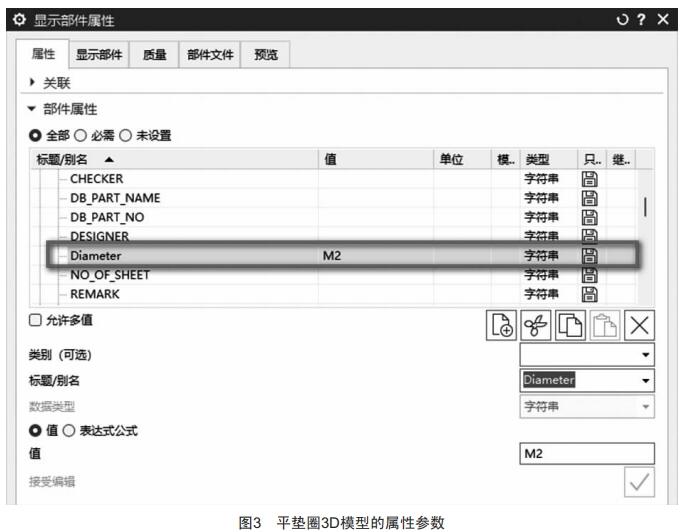Click the accept edit checkmark button
Screen dimensions: 684x532
[639, 482]
